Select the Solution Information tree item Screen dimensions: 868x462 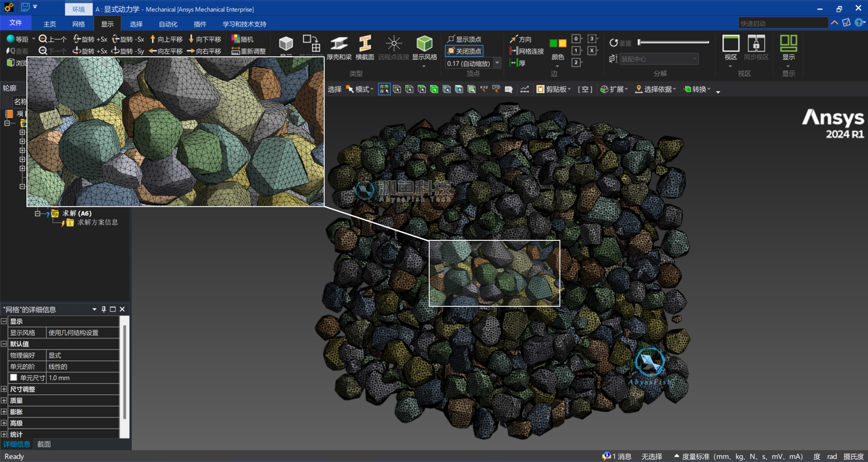[98, 222]
